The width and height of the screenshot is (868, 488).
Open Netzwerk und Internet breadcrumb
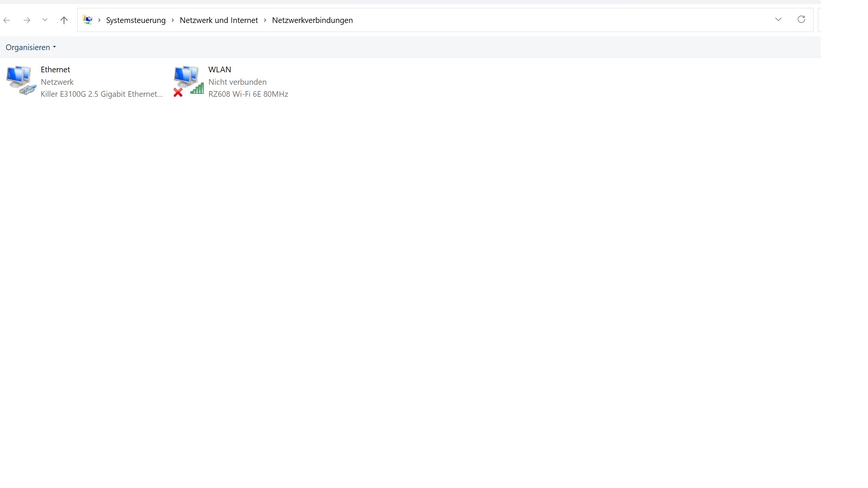(x=219, y=20)
